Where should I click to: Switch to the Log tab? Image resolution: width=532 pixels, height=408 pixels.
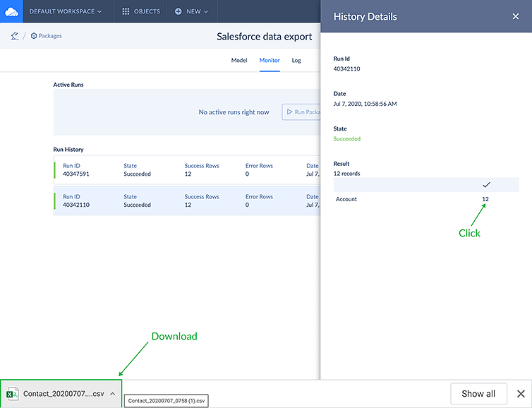tap(296, 60)
